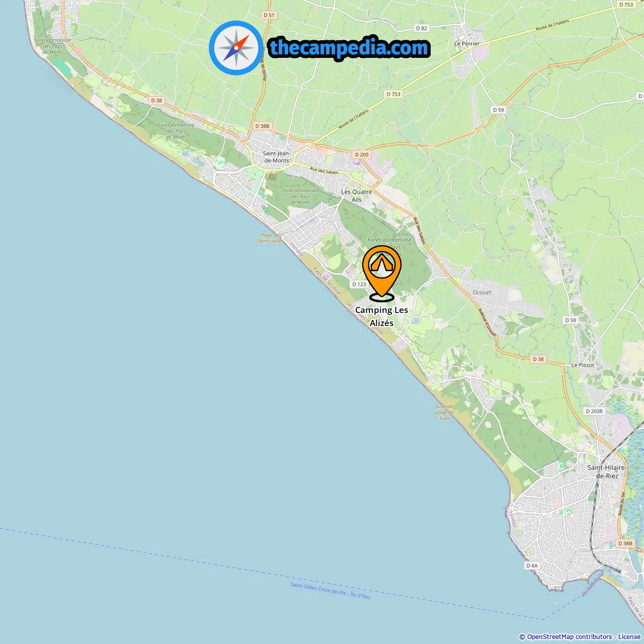Click the D 38B road shield near Saint-Jean-de-Monts
The height and width of the screenshot is (644, 644).
point(262,126)
